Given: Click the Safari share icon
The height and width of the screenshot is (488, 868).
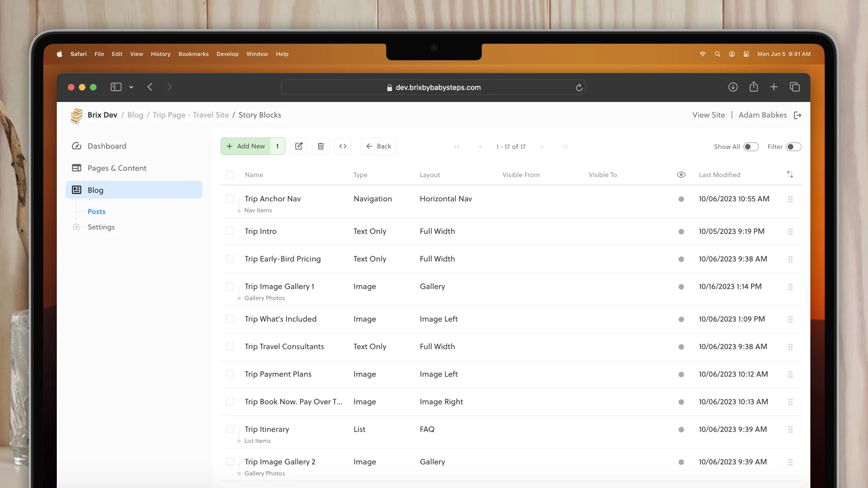Looking at the screenshot, I should (x=754, y=87).
